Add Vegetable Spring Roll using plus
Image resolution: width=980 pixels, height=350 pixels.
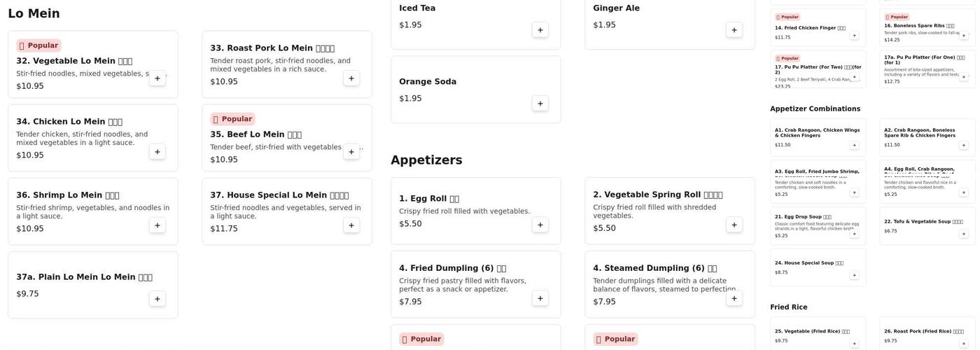tap(734, 225)
